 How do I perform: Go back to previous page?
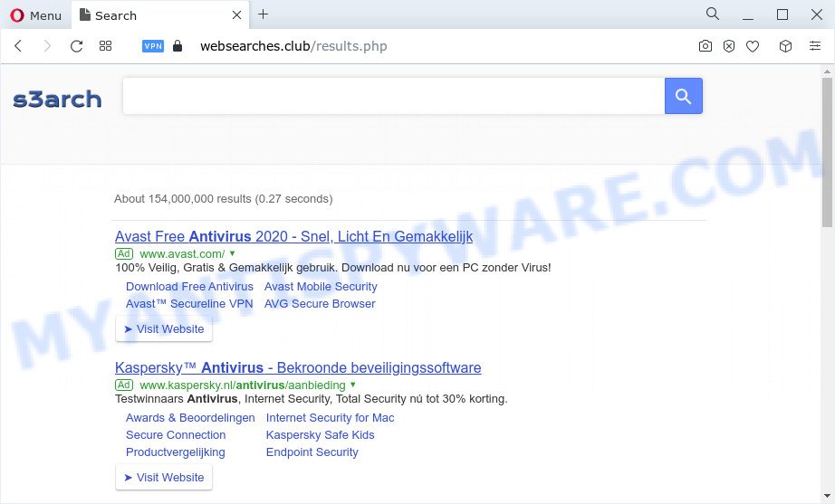pos(18,46)
